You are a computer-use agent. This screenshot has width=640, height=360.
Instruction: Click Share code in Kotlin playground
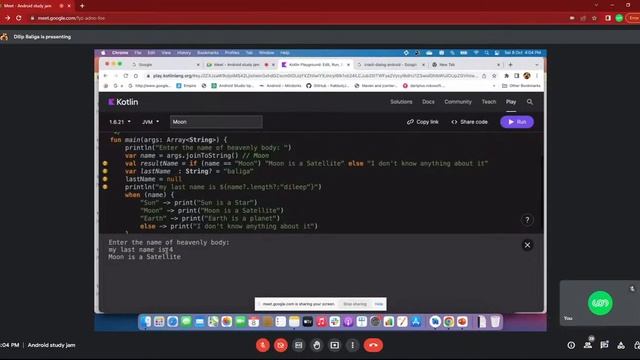pos(469,122)
